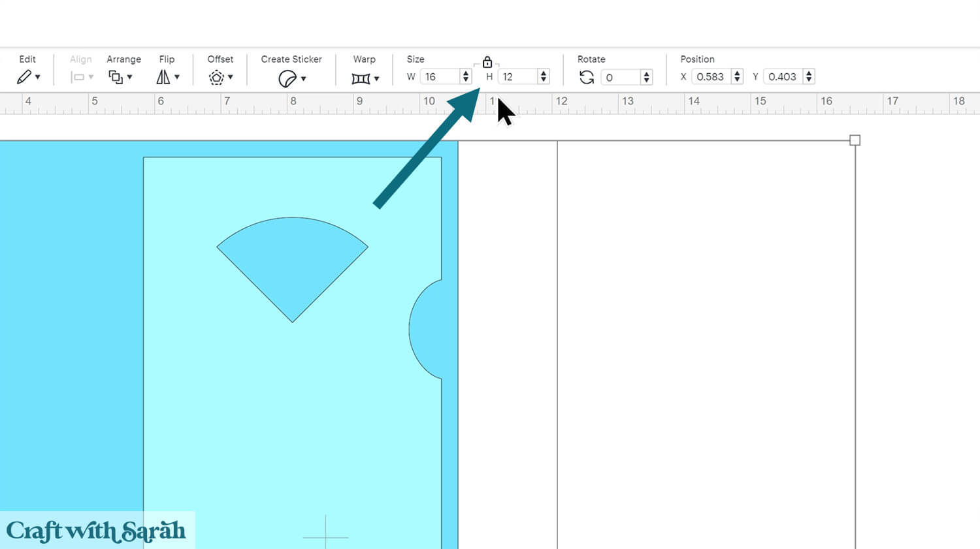Toggle the size aspect ratio lock
The height and width of the screenshot is (549, 980).
pos(487,62)
